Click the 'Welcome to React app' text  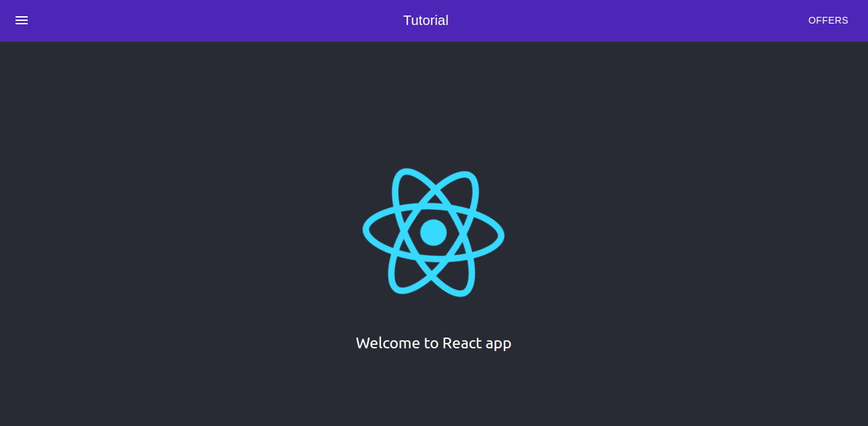pos(434,344)
